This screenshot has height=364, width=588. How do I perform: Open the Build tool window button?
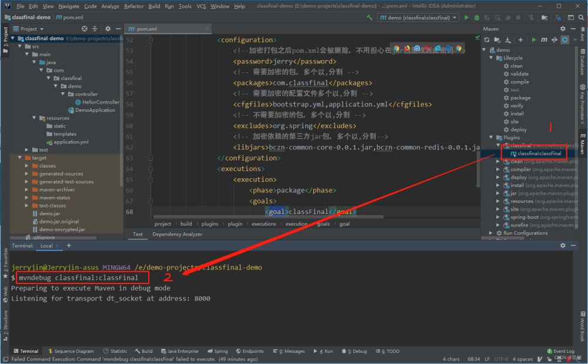(x=144, y=351)
